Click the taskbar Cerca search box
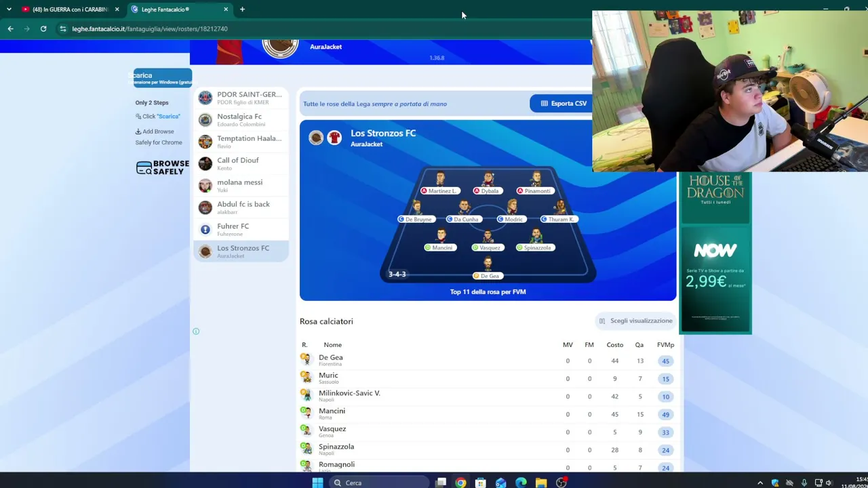Screen dimensions: 868x488 pyautogui.click(x=380, y=483)
